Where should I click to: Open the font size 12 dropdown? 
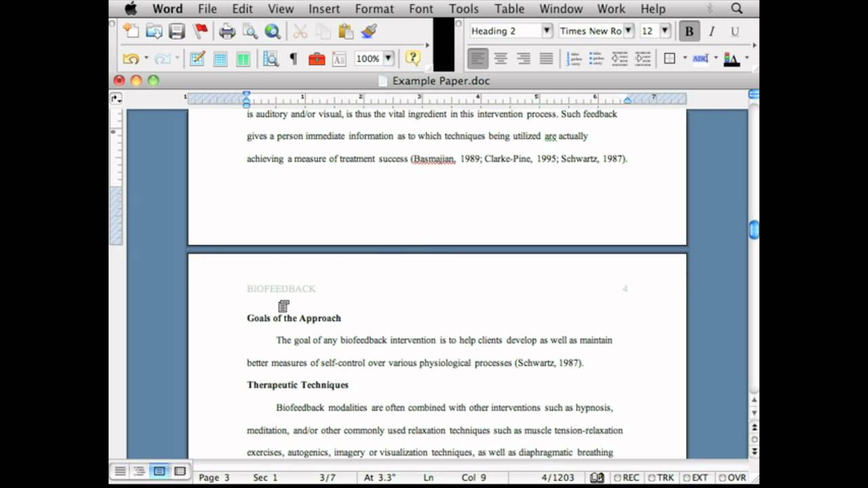[x=665, y=30]
